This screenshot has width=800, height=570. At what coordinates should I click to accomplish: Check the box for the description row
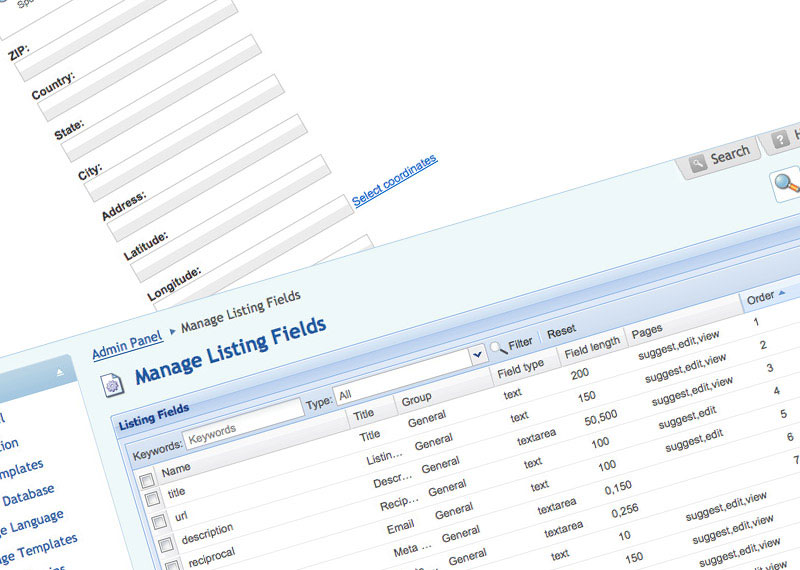tap(166, 545)
